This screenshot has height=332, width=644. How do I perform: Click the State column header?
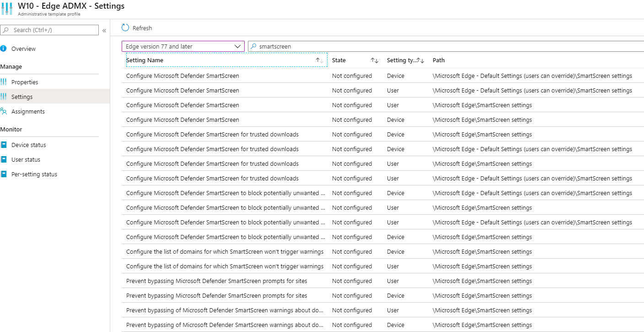pyautogui.click(x=339, y=60)
